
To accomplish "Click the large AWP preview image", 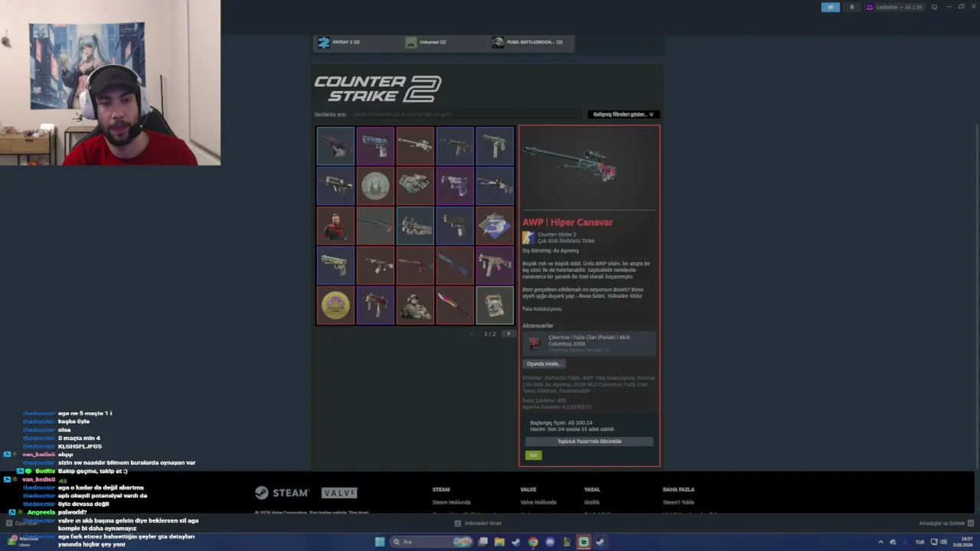I will tap(589, 166).
